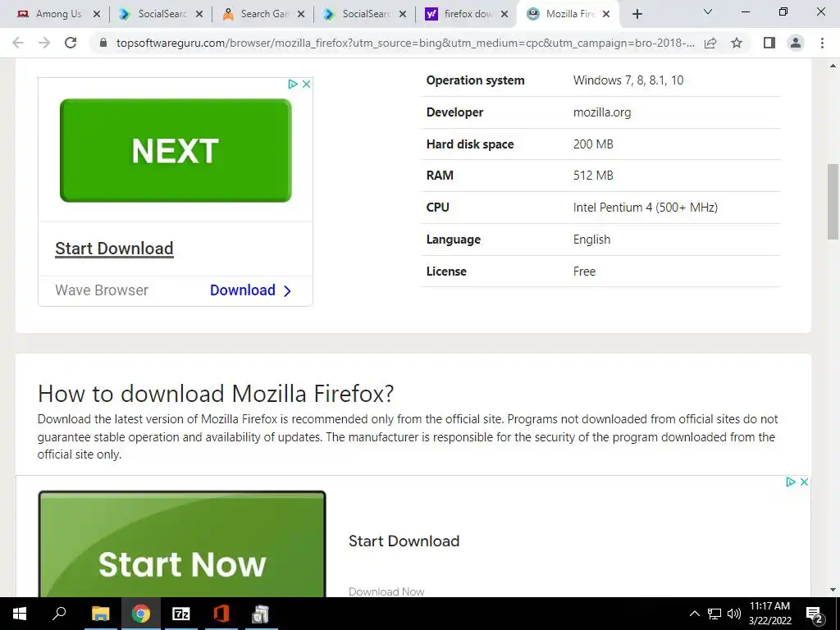Open 7-Zip from the taskbar
Viewport: 840px width, 630px height.
coord(181,614)
